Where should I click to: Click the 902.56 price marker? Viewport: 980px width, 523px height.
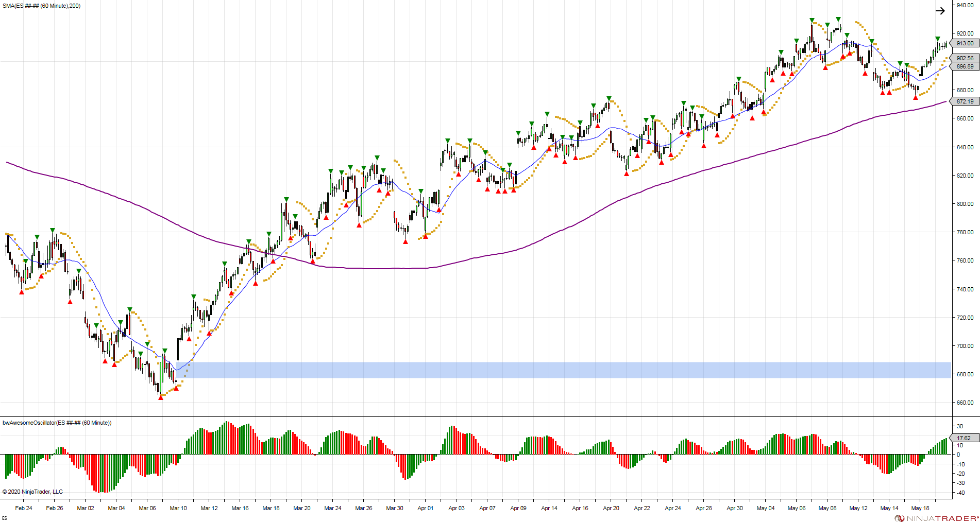[x=965, y=58]
